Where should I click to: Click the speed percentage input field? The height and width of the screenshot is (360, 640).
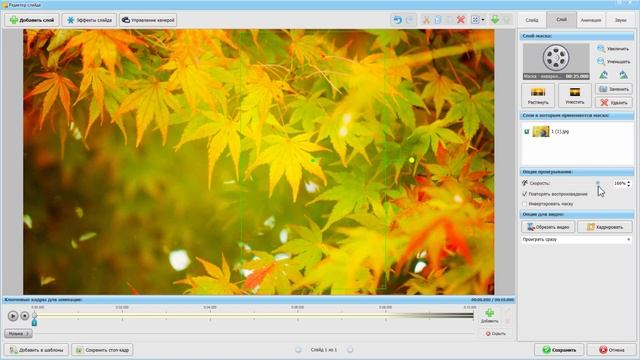[x=619, y=183]
